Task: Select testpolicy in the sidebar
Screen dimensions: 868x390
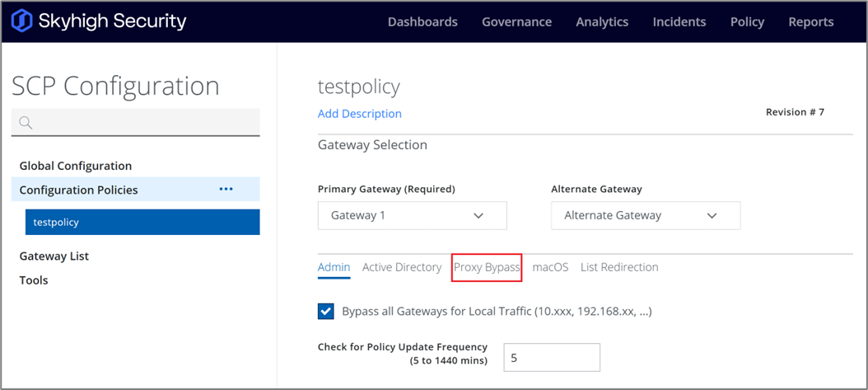Action: click(x=142, y=222)
